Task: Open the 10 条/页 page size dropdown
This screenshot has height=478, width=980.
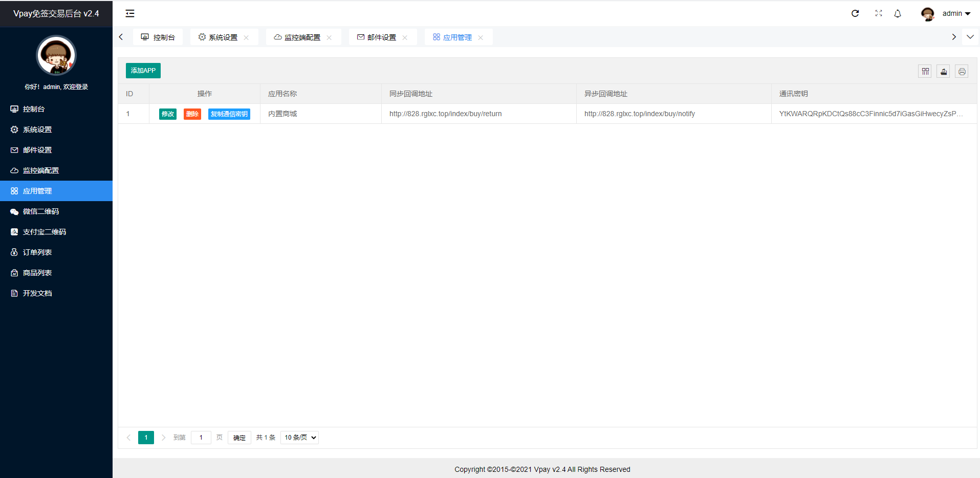Action: click(300, 438)
